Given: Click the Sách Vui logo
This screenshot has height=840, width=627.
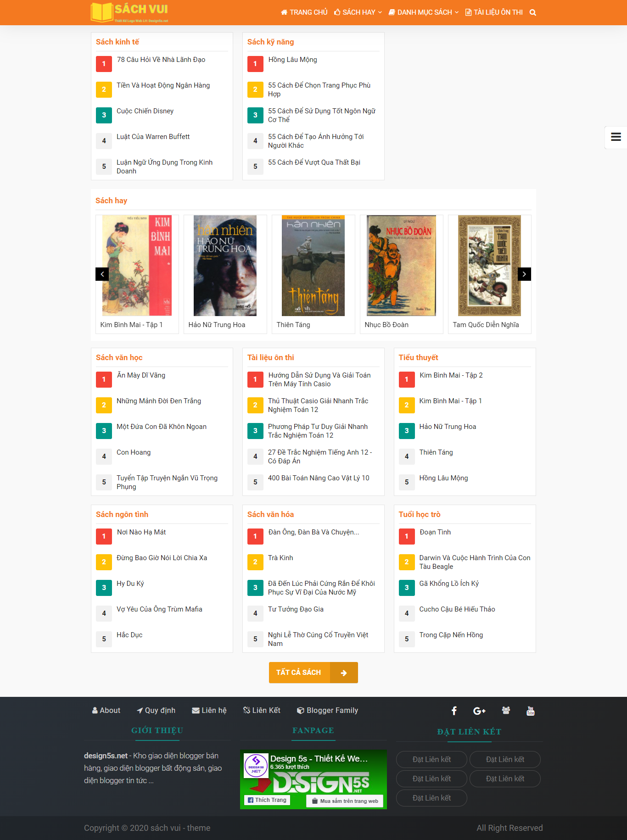Looking at the screenshot, I should (129, 12).
